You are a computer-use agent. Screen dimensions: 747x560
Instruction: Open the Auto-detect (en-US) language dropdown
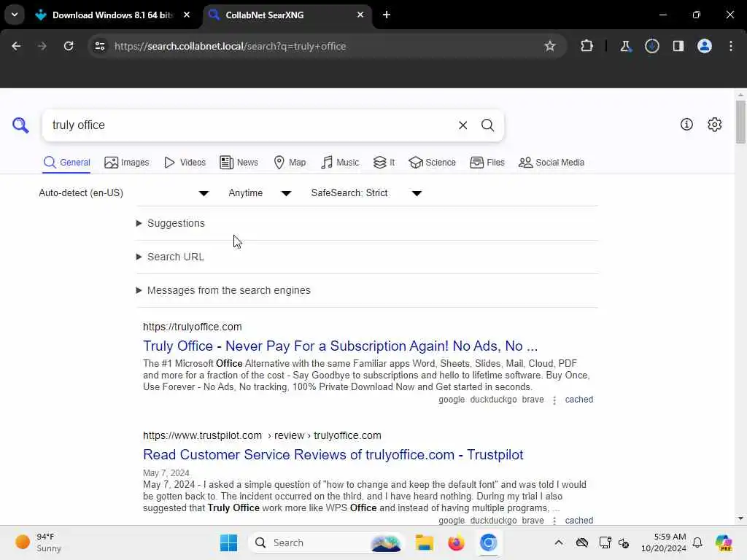click(x=124, y=192)
